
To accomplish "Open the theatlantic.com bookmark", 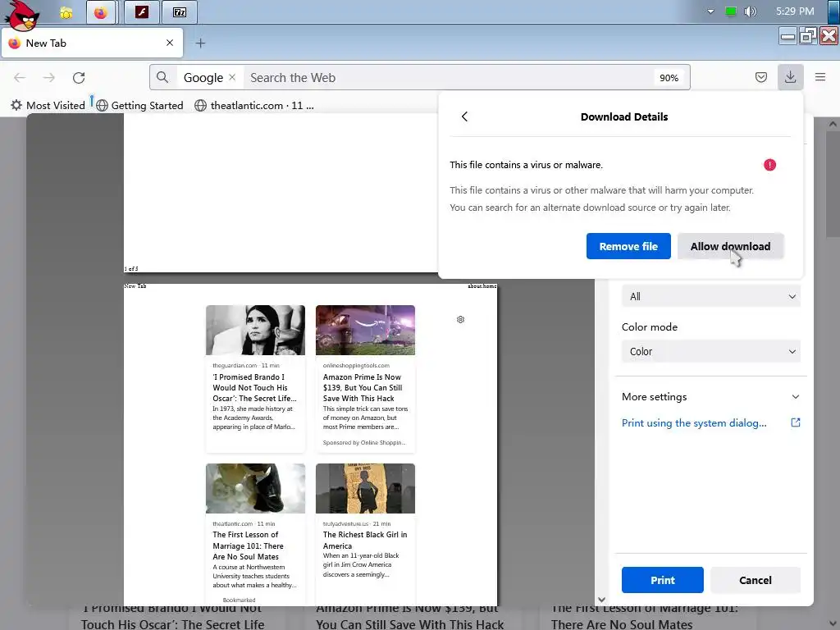I will click(254, 106).
